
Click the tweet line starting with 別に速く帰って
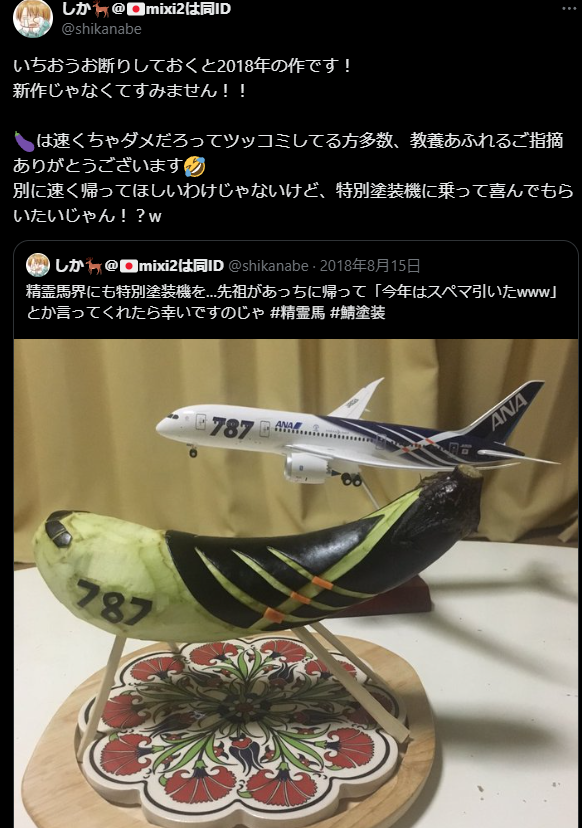(x=293, y=203)
